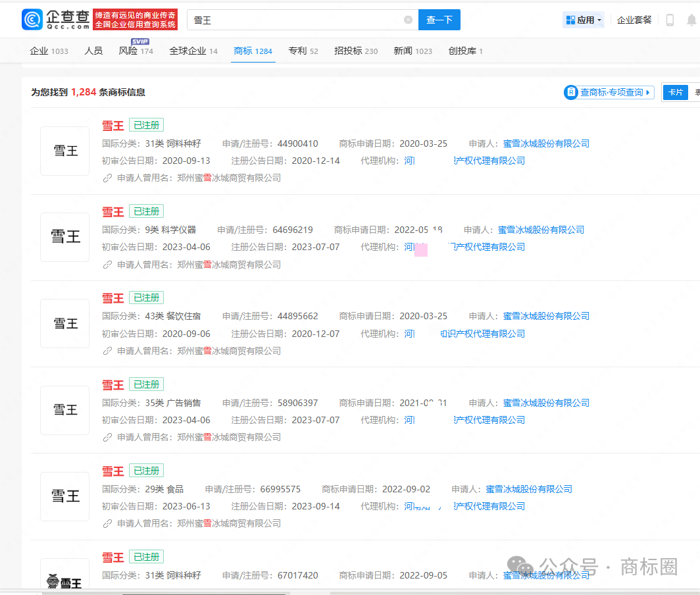Click the red slogan banner beside logo

pyautogui.click(x=136, y=20)
